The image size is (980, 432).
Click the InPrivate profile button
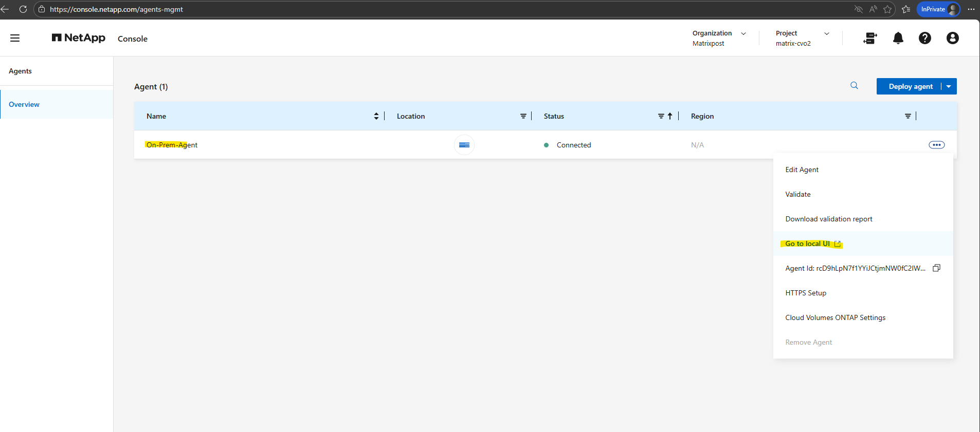pyautogui.click(x=938, y=9)
